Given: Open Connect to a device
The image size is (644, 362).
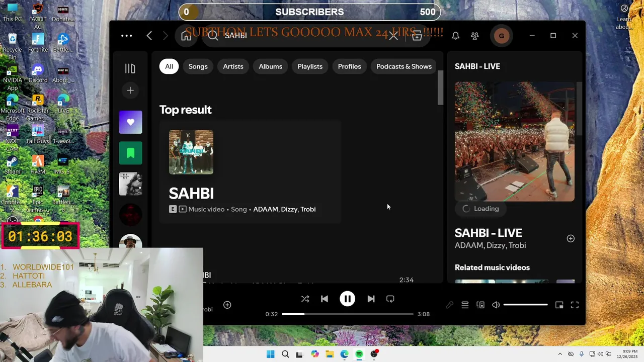Looking at the screenshot, I should [x=480, y=305].
